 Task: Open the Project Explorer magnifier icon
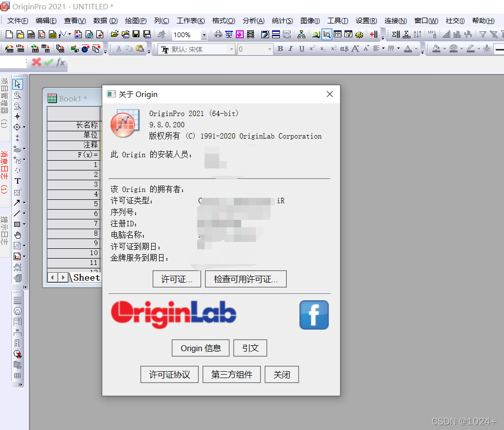[x=316, y=34]
